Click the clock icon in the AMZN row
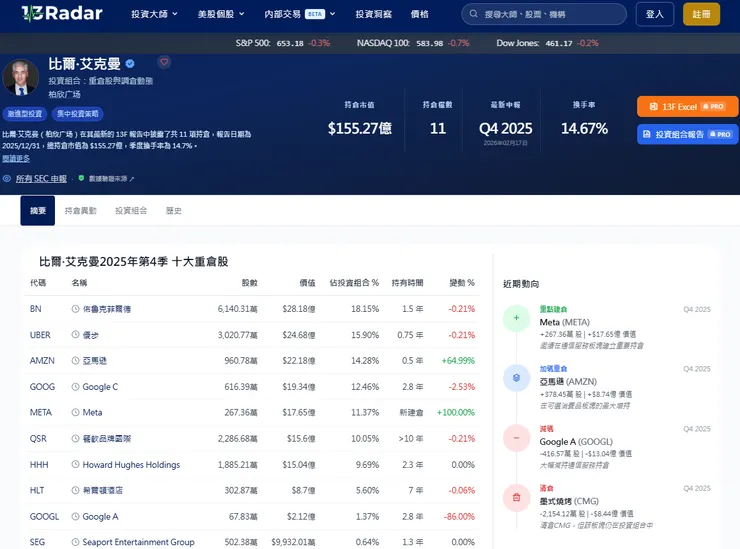This screenshot has width=740, height=549. (75, 361)
